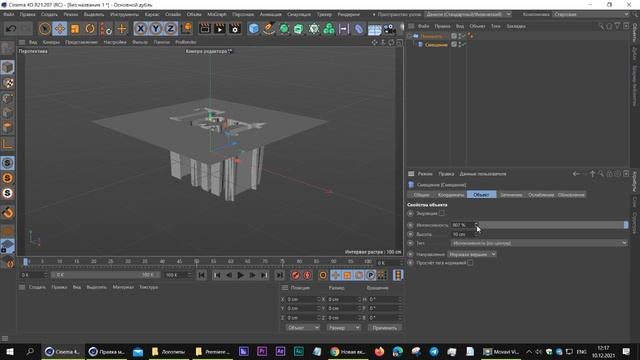The width and height of the screenshot is (640, 360).
Task: Render to Picture Viewer icon
Action: (220, 29)
